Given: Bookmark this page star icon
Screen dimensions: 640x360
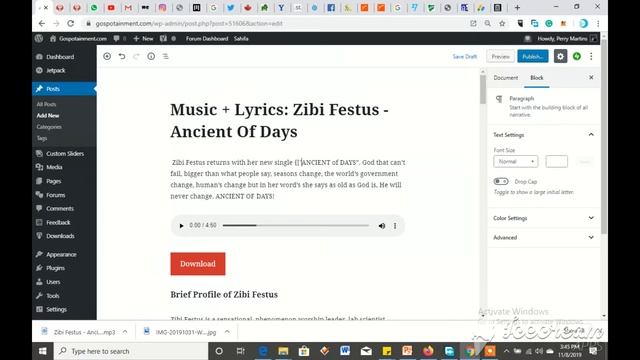Looking at the screenshot, I should tap(502, 23).
